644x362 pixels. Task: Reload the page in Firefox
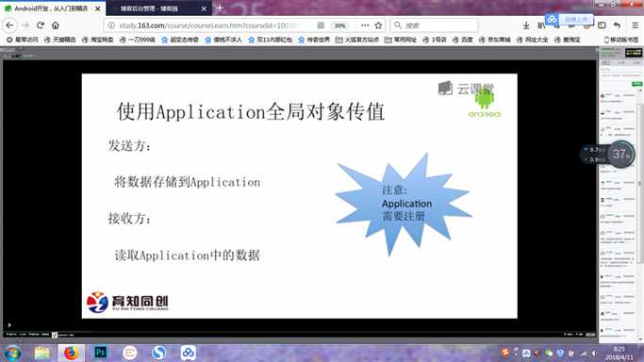pyautogui.click(x=41, y=25)
